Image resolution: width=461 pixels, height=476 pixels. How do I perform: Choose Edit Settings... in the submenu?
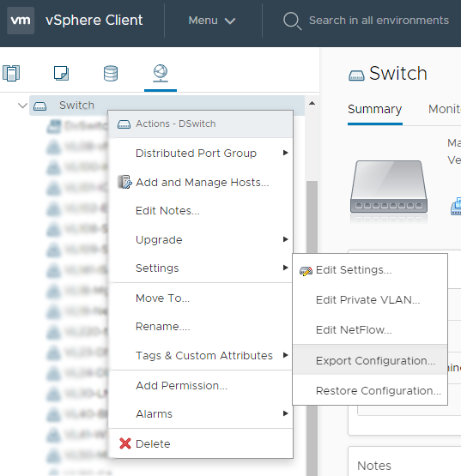(x=370, y=270)
